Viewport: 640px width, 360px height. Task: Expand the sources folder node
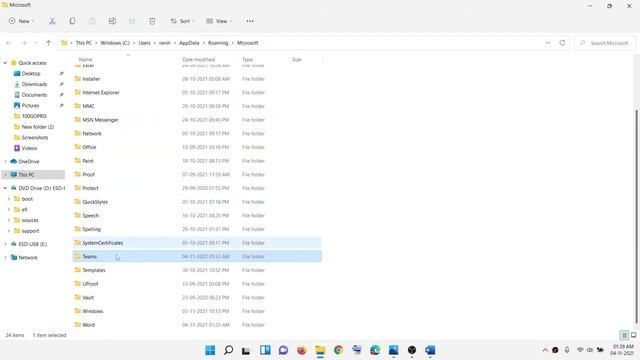[x=9, y=220]
